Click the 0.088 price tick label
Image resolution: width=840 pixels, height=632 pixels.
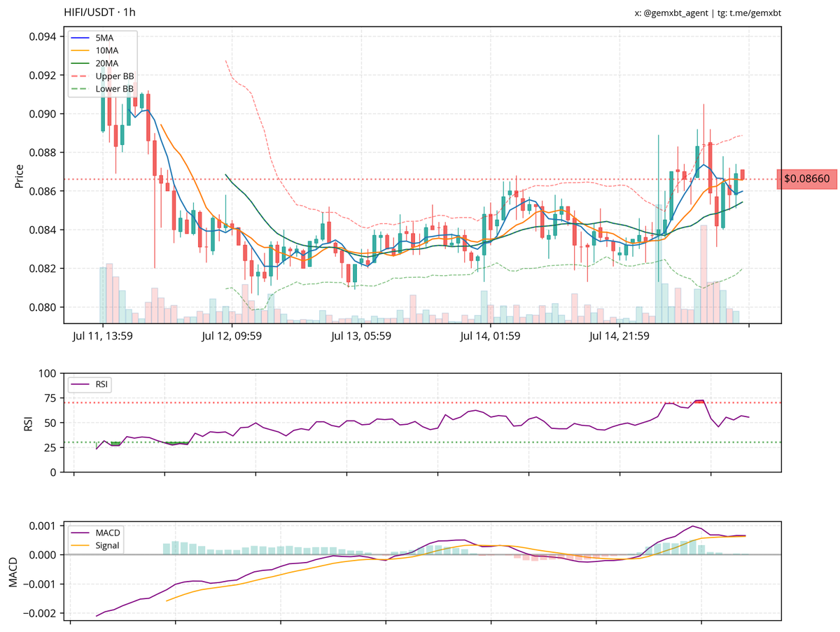[43, 153]
